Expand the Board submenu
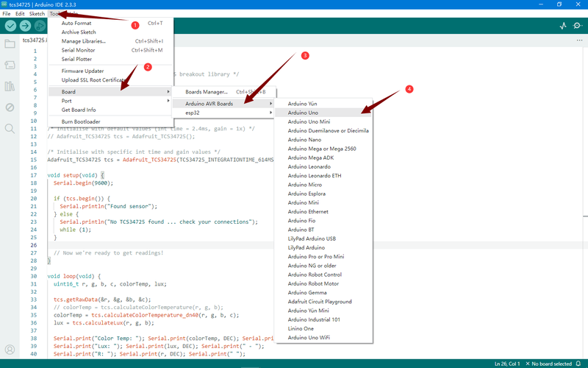588x368 pixels. [111, 92]
